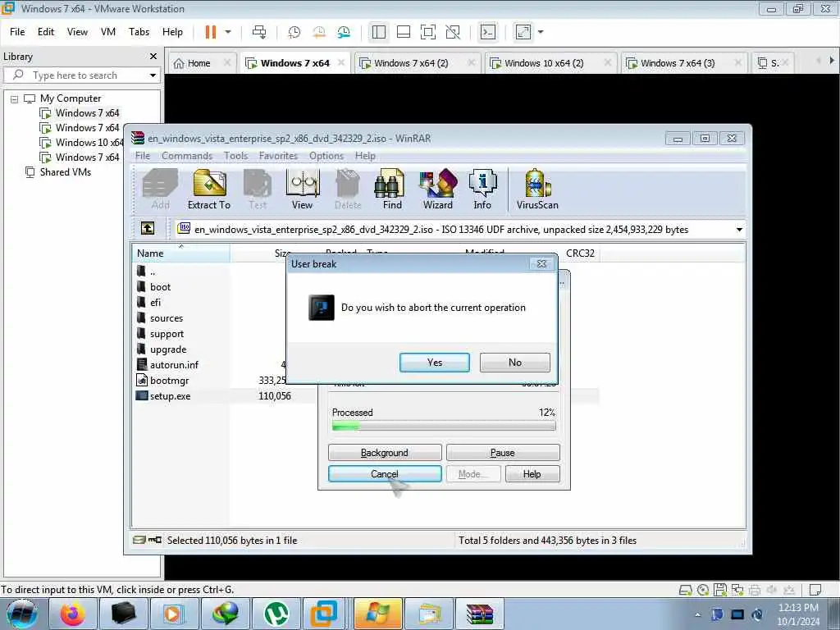Select autorun.inf in file list
840x630 pixels.
pyautogui.click(x=174, y=365)
